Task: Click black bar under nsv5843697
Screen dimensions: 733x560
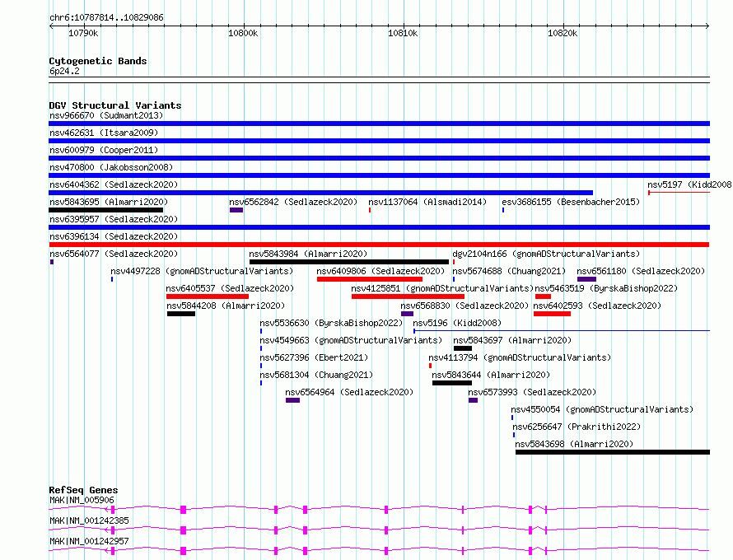Action: point(463,348)
